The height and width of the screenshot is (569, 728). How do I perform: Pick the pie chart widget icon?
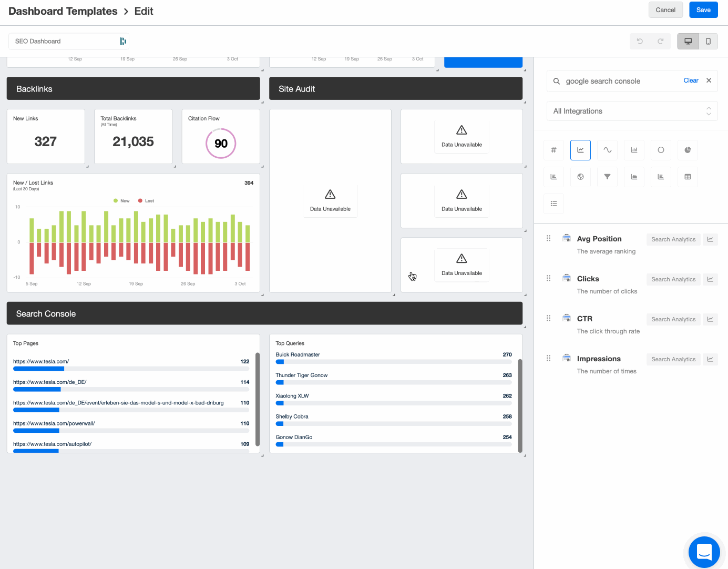(687, 150)
